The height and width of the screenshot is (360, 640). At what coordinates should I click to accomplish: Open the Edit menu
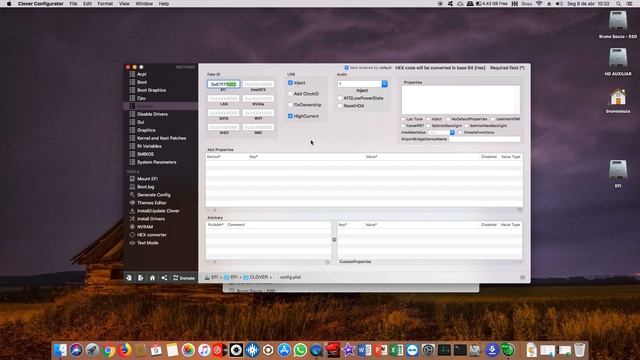(87, 4)
